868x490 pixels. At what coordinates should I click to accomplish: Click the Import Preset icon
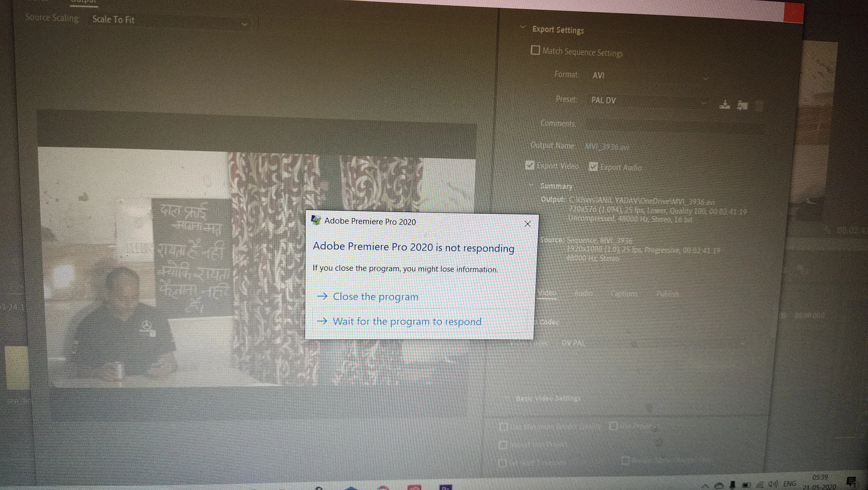[742, 106]
